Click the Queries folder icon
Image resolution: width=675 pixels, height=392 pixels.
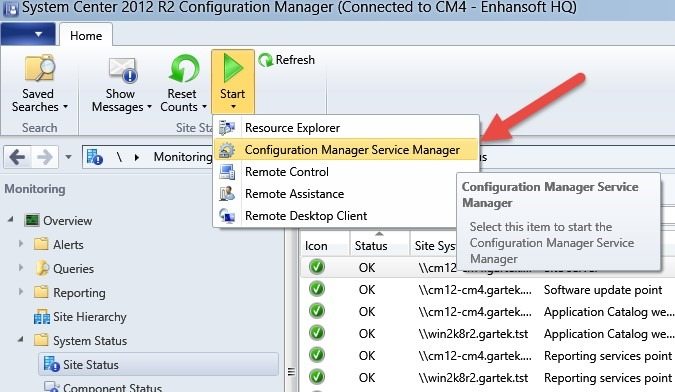[x=42, y=268]
